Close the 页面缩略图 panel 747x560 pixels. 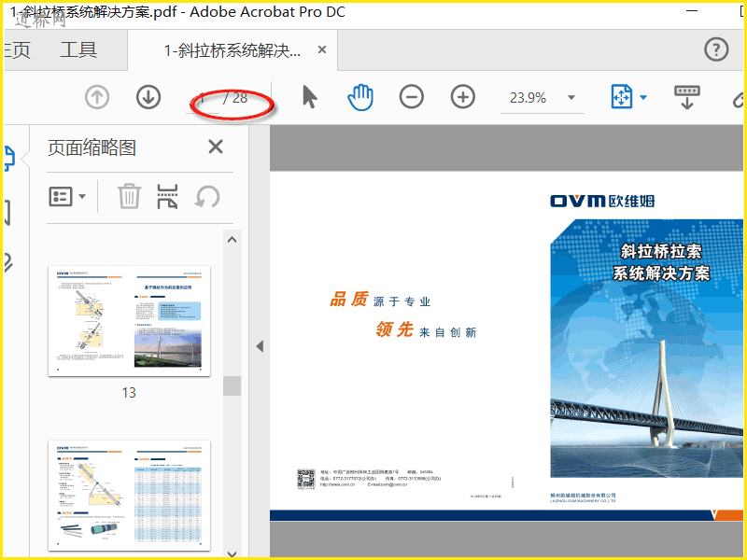click(x=216, y=147)
